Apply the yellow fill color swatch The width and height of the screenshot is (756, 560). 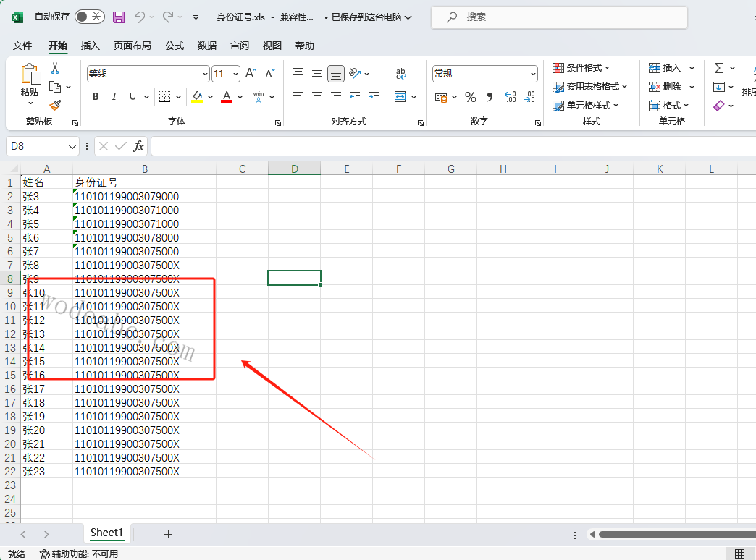point(197,97)
